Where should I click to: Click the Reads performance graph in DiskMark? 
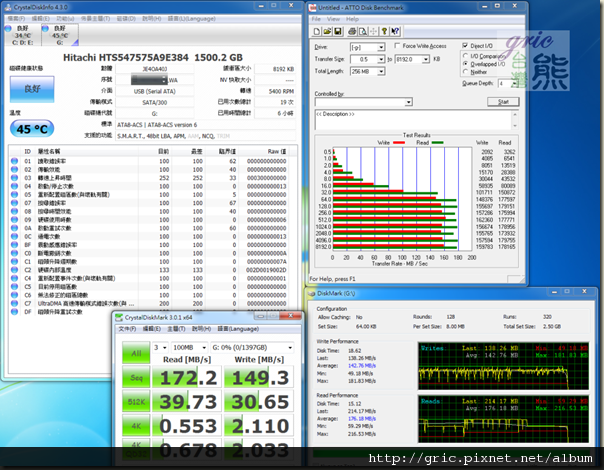503,419
